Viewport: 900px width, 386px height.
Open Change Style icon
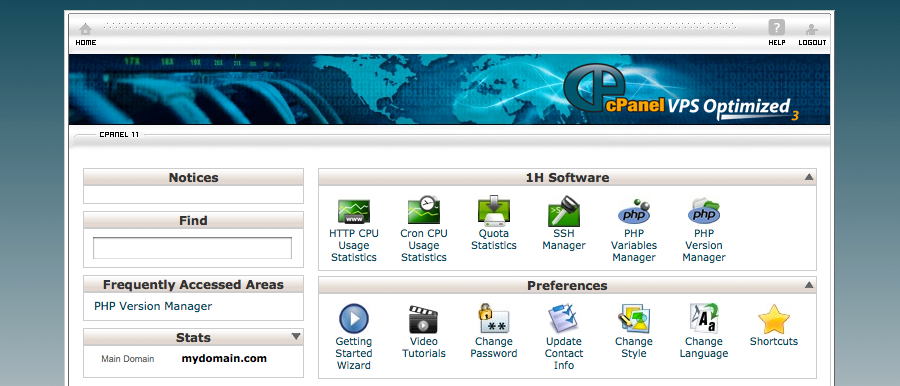634,319
